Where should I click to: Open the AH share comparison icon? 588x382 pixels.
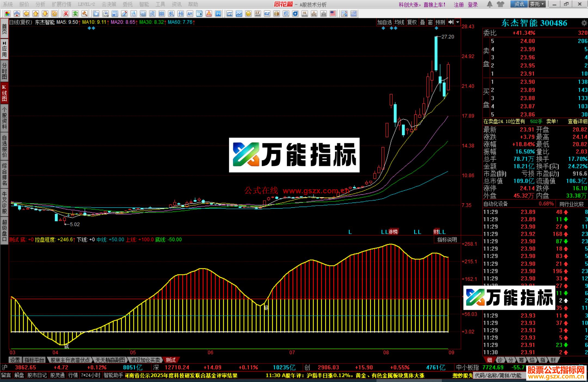190,14
